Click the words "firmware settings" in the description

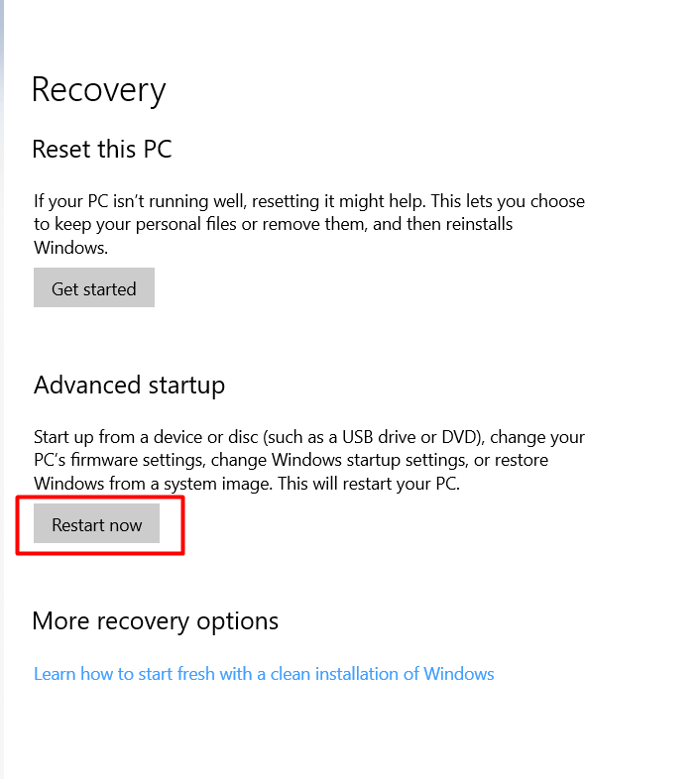[138, 460]
